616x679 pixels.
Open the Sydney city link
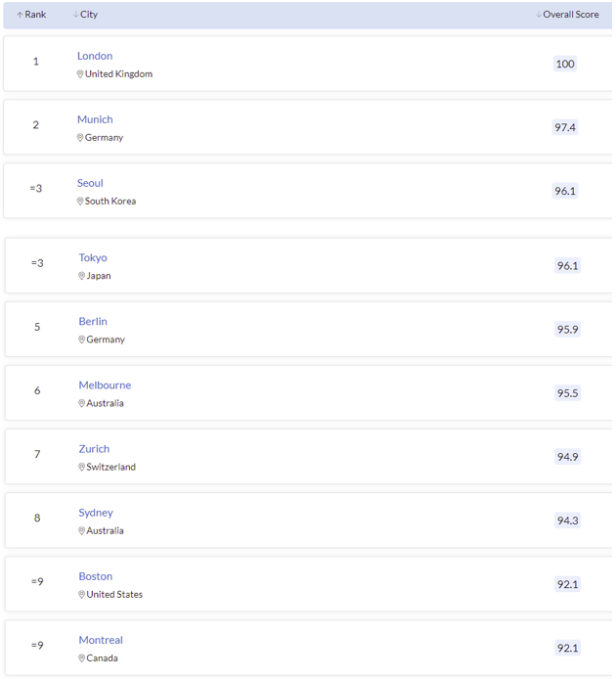(x=96, y=512)
